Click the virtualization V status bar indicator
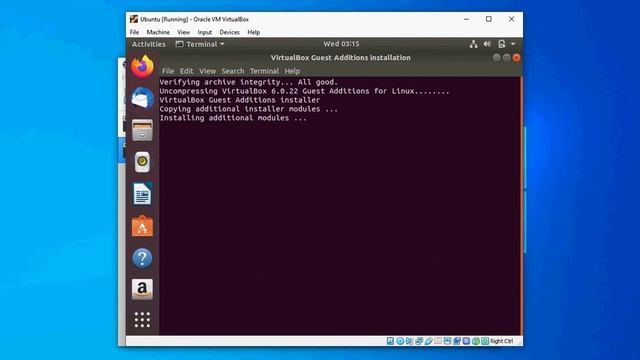This screenshot has height=360, width=640. pos(466,341)
